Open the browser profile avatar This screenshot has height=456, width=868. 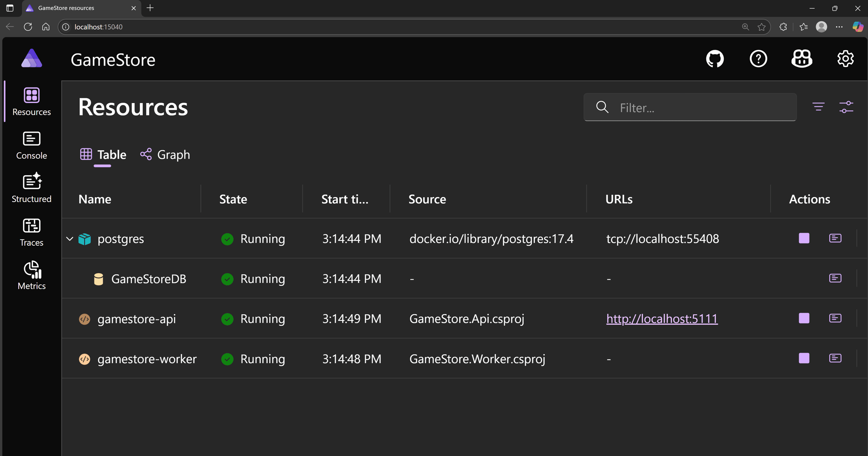821,27
